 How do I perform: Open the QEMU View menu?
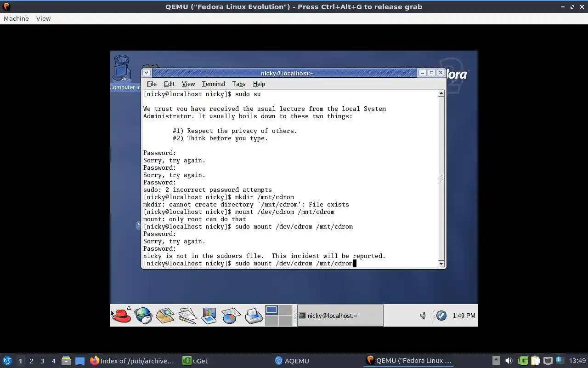pyautogui.click(x=43, y=18)
